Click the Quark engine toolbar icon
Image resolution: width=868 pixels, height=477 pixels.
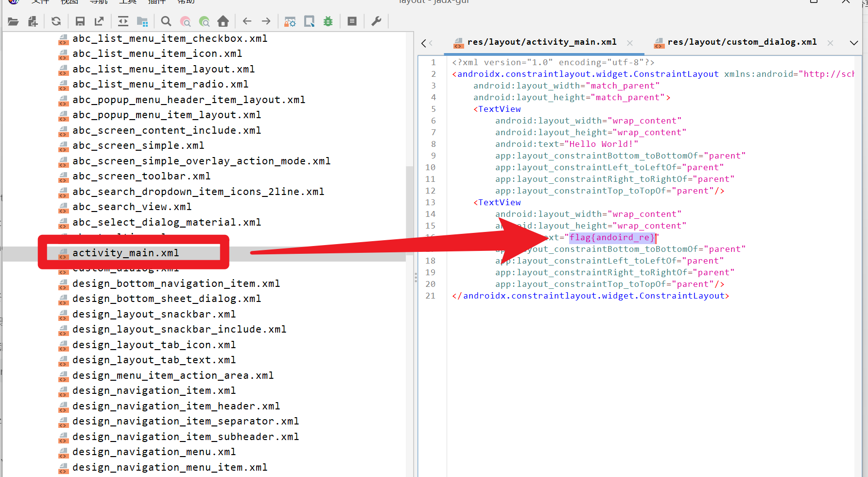(x=309, y=21)
